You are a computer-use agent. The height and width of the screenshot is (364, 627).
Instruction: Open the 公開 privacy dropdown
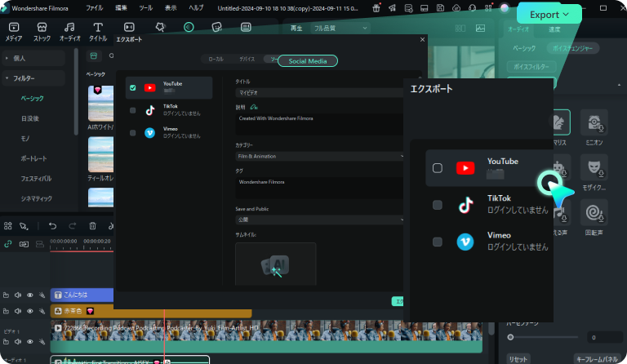pos(320,220)
